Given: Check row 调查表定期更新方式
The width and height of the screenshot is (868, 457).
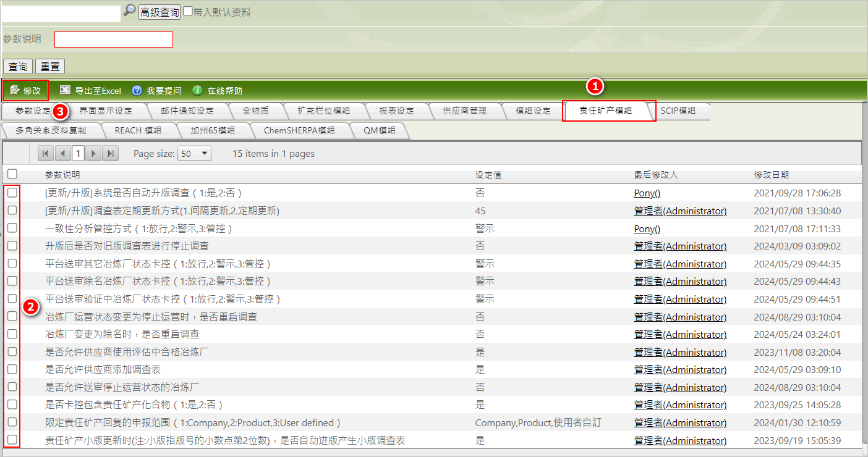Looking at the screenshot, I should [12, 211].
